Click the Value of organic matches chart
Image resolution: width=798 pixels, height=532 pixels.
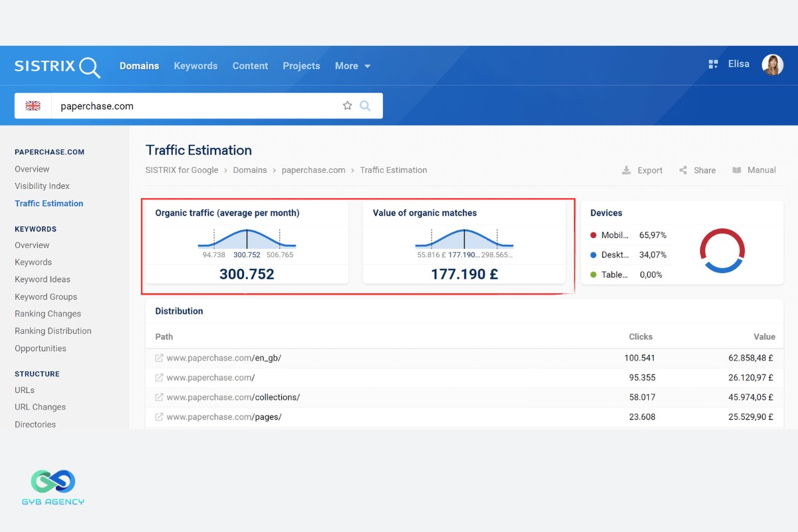point(464,239)
